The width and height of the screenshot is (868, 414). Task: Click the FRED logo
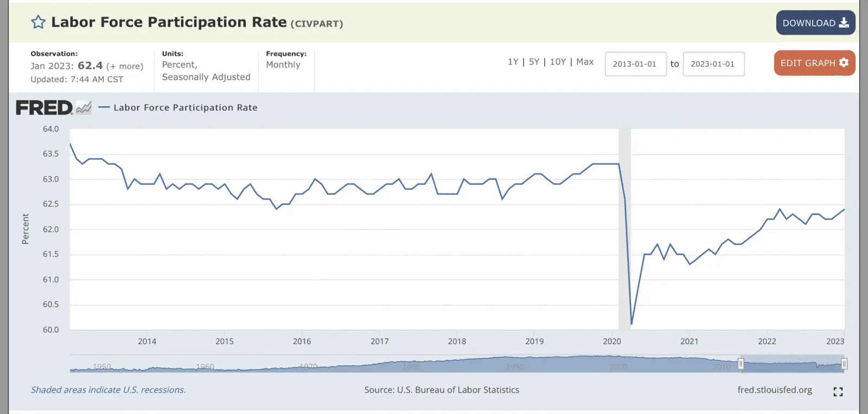click(x=44, y=108)
